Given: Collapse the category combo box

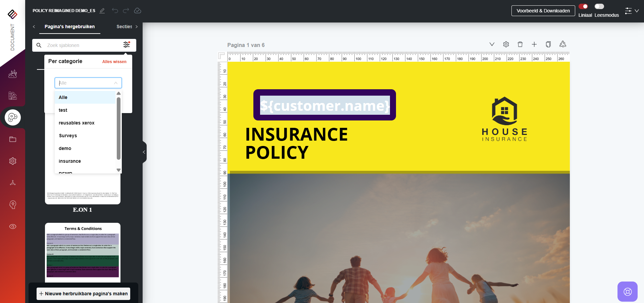Looking at the screenshot, I should 116,83.
